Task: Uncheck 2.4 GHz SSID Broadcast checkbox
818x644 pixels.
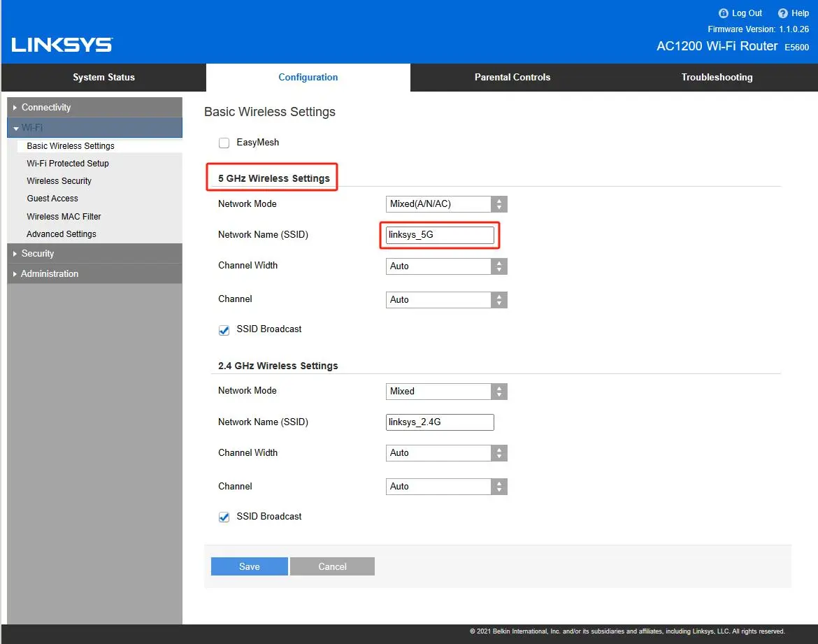Action: click(224, 517)
